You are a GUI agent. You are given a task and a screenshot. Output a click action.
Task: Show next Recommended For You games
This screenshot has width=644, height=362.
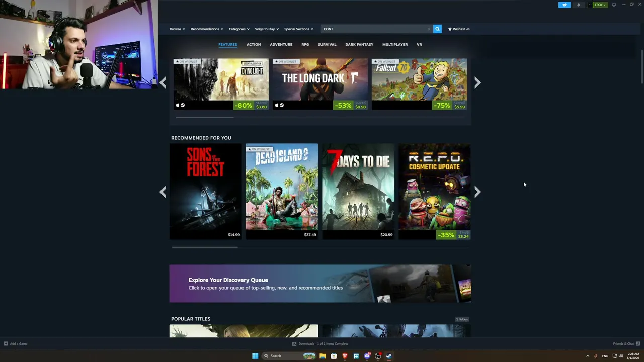[477, 192]
